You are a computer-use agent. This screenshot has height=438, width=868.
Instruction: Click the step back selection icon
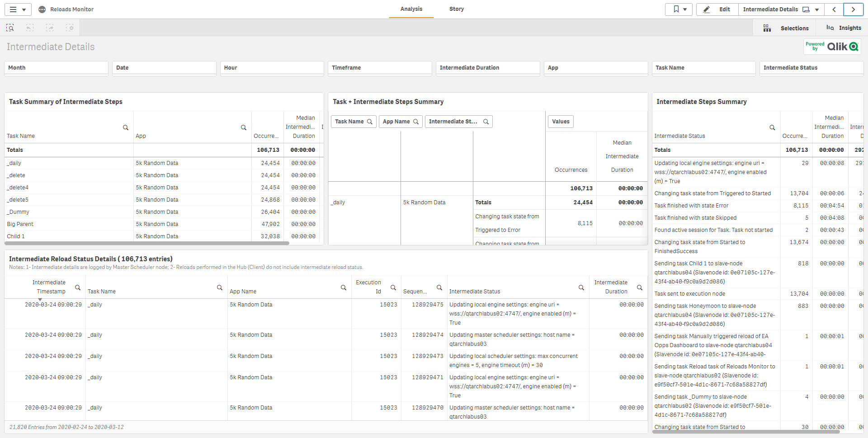click(x=30, y=28)
